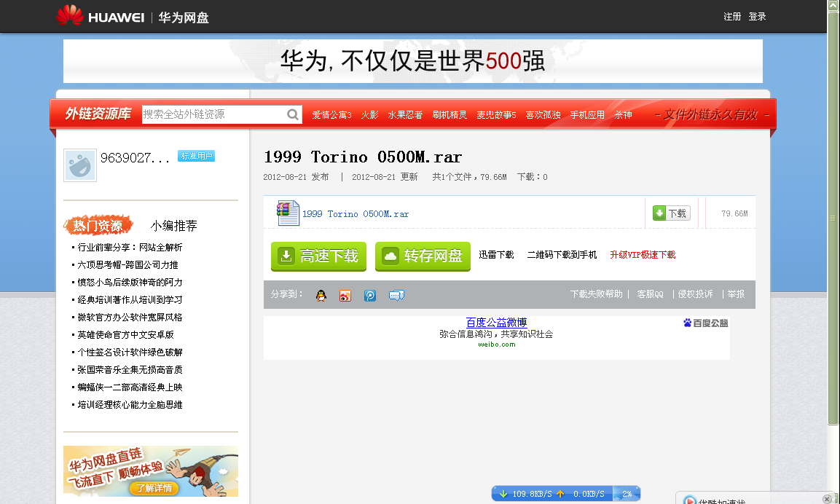Share to Sina Weibo icon

point(345,296)
